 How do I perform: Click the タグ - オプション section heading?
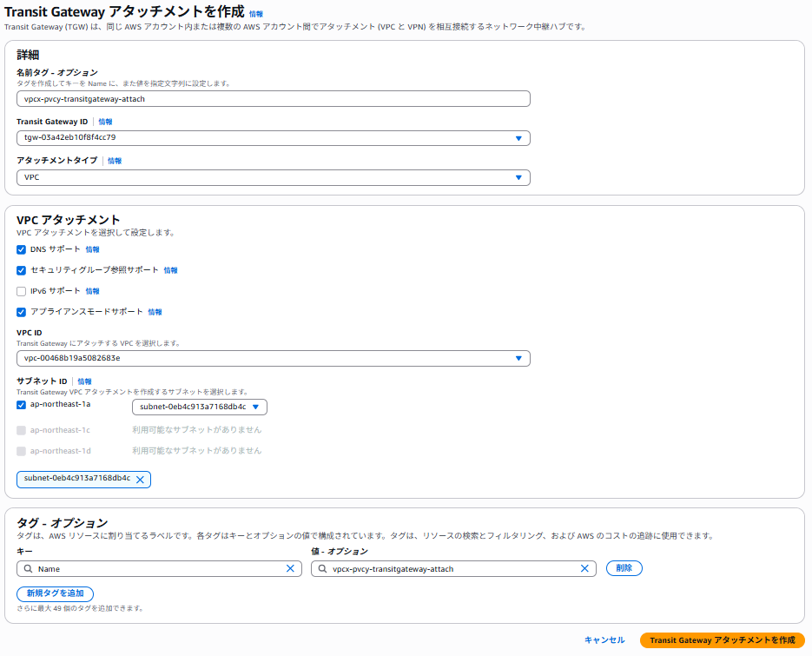tap(63, 522)
